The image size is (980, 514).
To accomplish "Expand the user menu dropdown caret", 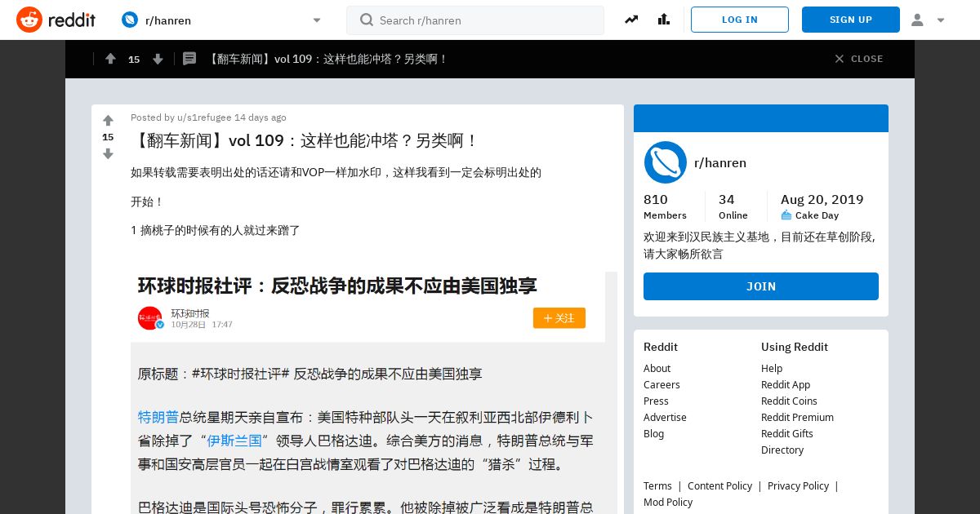I will point(941,20).
